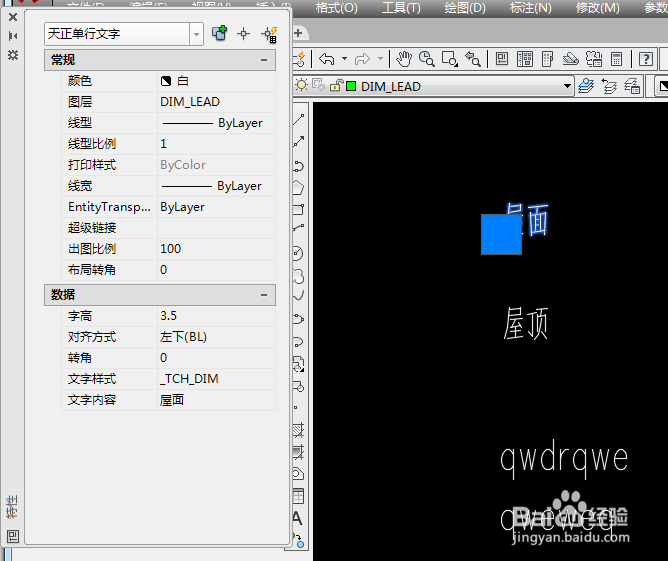
Task: Toggle the PICKADD selection mode icon
Action: coord(220,34)
